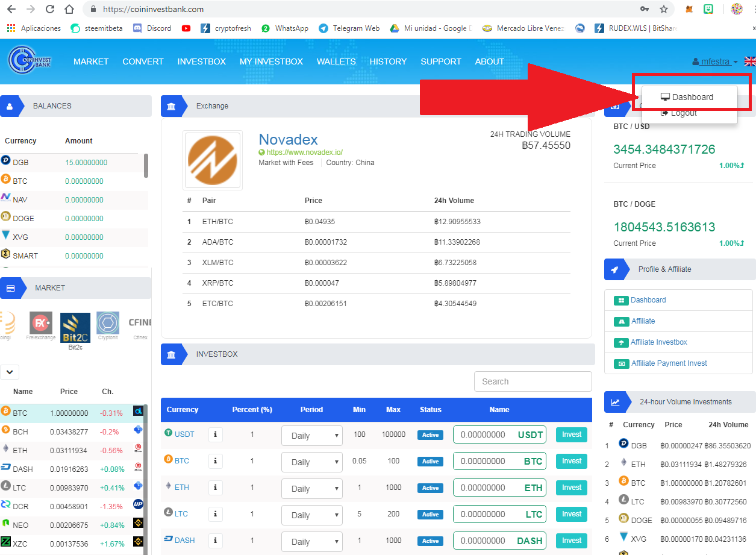Open the MARKET menu item
This screenshot has width=756, height=555.
tap(91, 61)
